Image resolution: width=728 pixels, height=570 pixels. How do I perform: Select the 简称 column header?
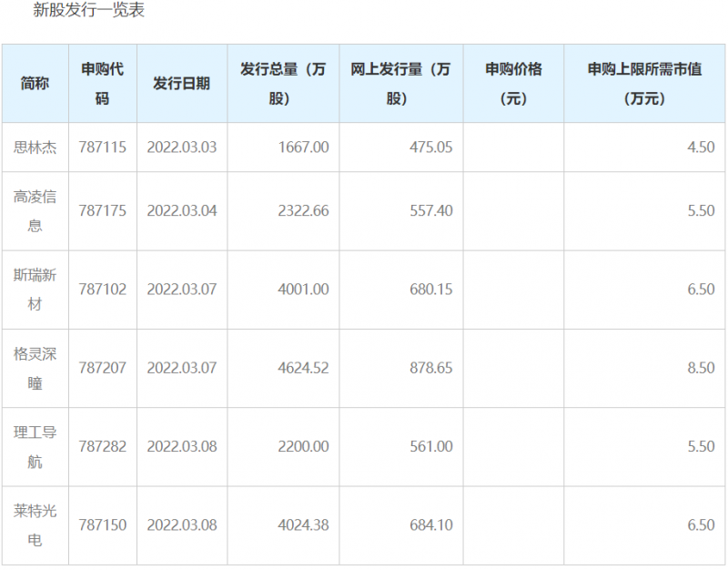35,84
